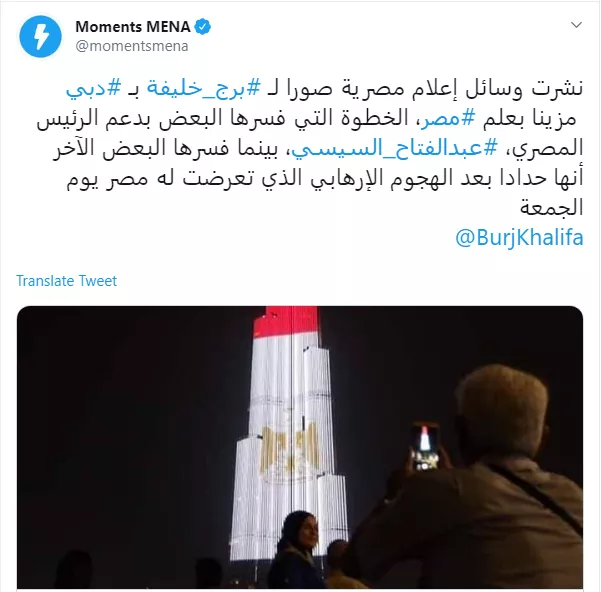The height and width of the screenshot is (592, 601).
Task: Open the @BurjKhalifa mention
Action: click(519, 237)
